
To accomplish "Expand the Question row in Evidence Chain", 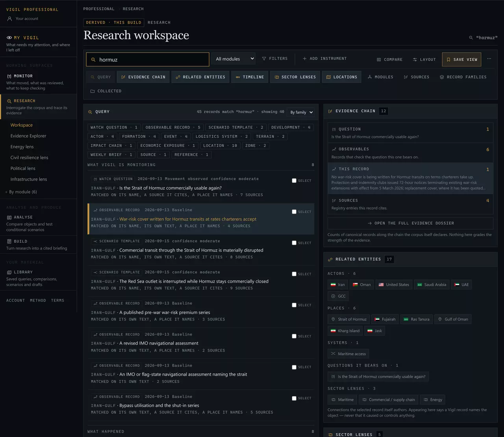I will tap(410, 133).
